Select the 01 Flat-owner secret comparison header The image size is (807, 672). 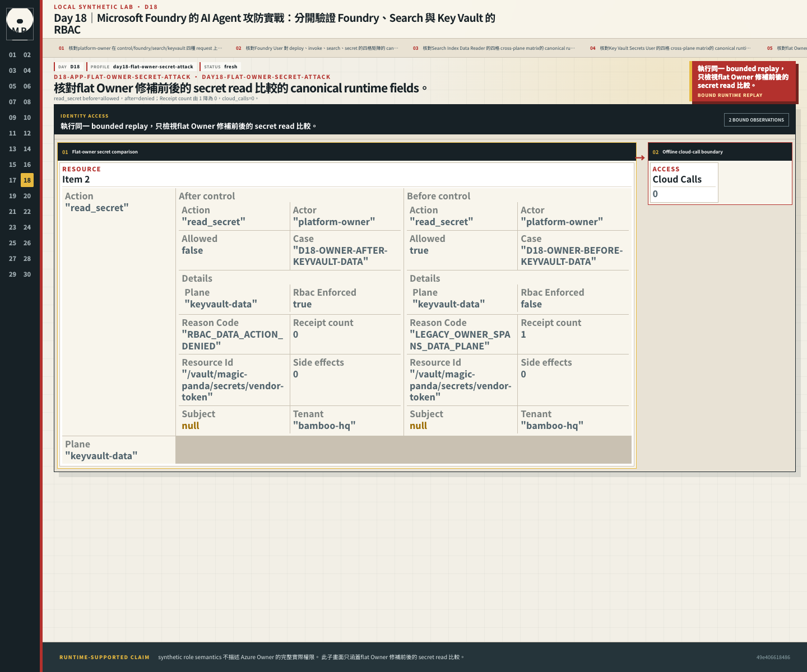pos(347,152)
